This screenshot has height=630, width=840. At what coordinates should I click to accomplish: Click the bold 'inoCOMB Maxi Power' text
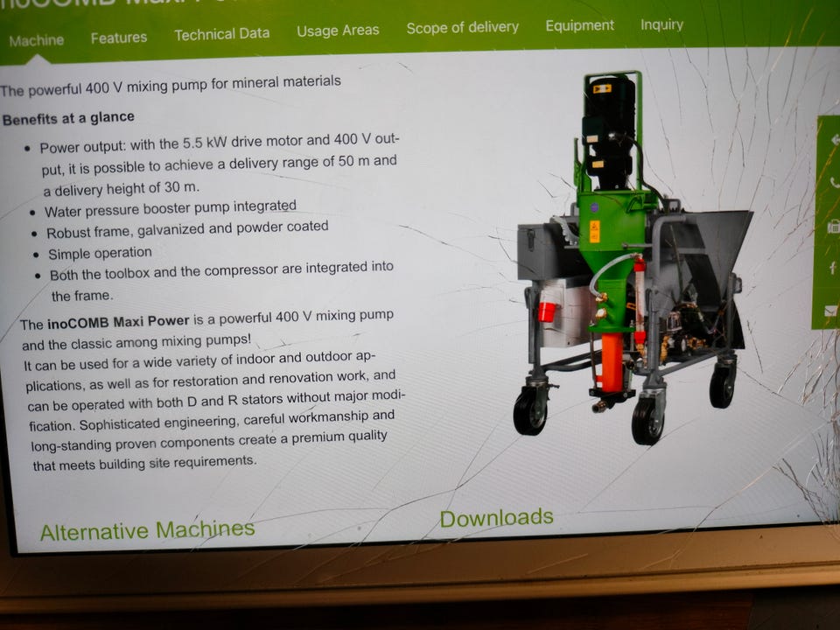tap(118, 322)
